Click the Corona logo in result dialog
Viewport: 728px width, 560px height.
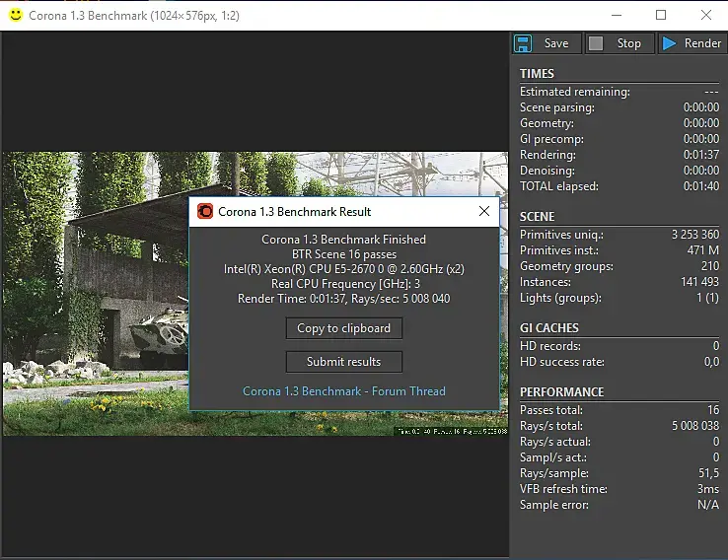pos(205,212)
